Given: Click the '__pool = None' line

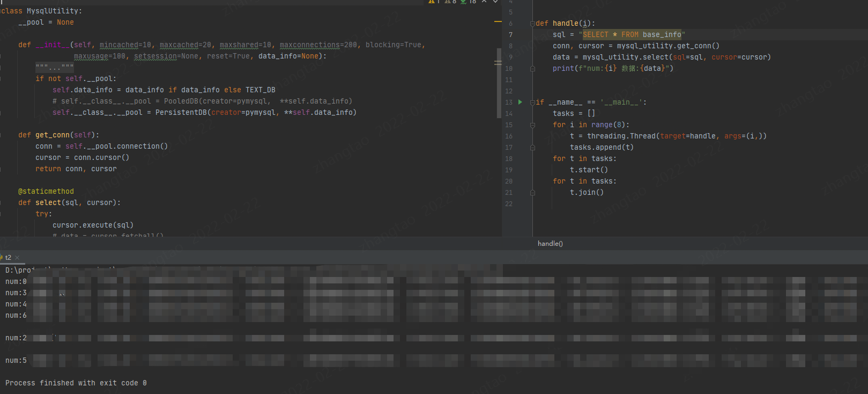Looking at the screenshot, I should 46,23.
